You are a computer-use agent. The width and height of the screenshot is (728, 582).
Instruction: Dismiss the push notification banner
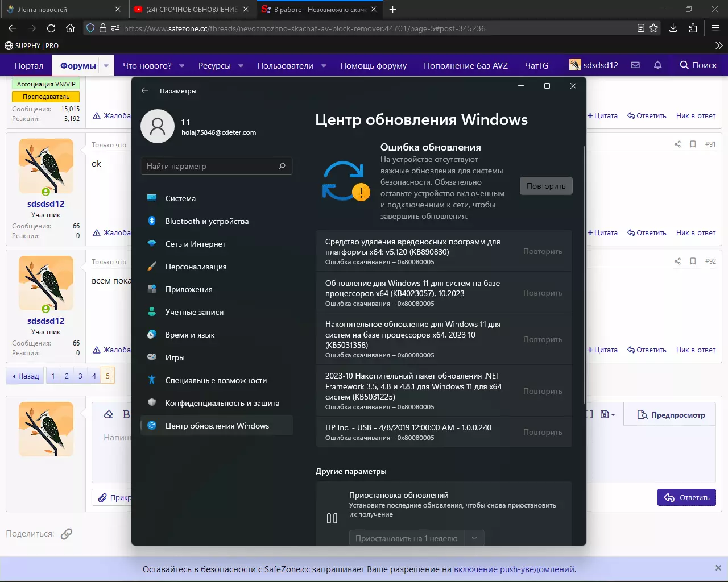tap(718, 568)
